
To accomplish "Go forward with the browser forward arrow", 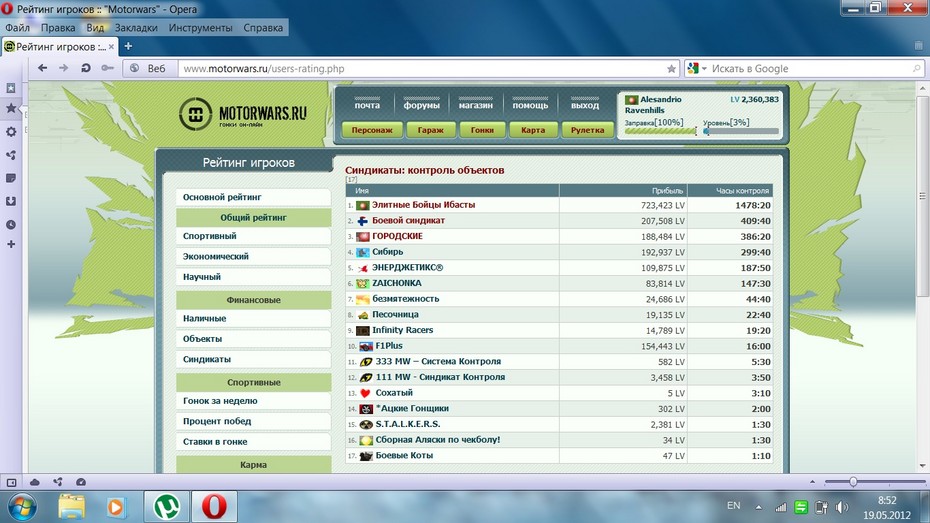I will 63,68.
